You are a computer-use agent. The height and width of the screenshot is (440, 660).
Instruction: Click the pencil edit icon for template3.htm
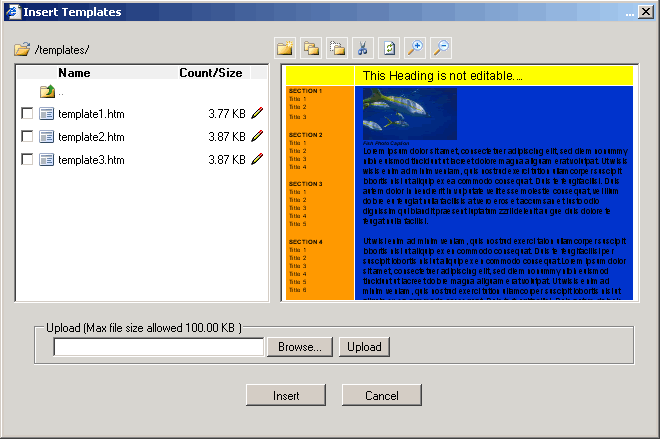[257, 159]
